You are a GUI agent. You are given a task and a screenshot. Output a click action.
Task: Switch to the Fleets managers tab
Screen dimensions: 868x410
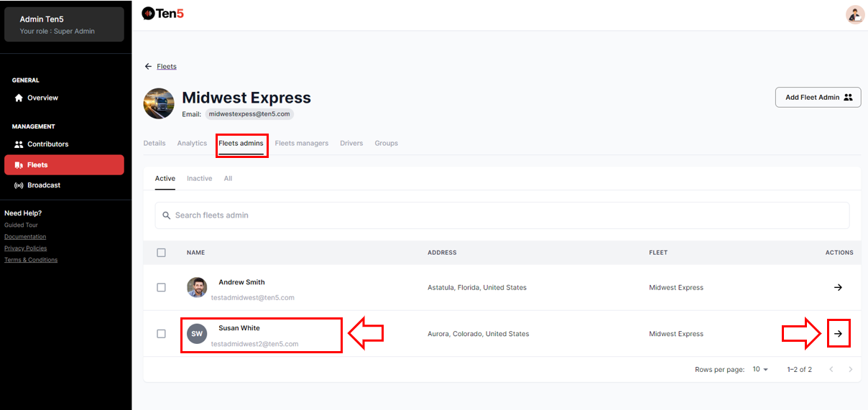[301, 144]
